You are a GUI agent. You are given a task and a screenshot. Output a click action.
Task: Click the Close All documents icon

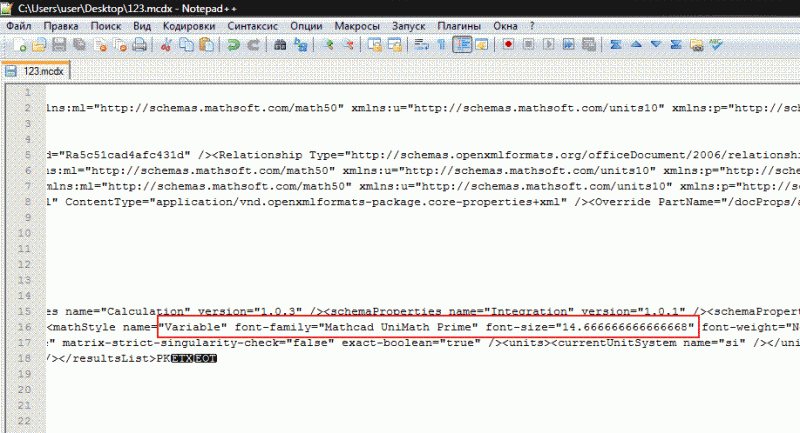pos(120,45)
